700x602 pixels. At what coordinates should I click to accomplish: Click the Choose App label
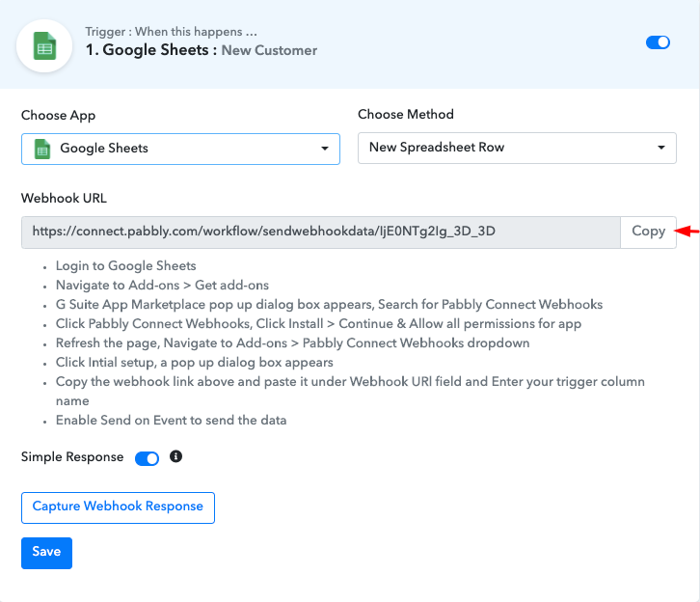pyautogui.click(x=58, y=115)
